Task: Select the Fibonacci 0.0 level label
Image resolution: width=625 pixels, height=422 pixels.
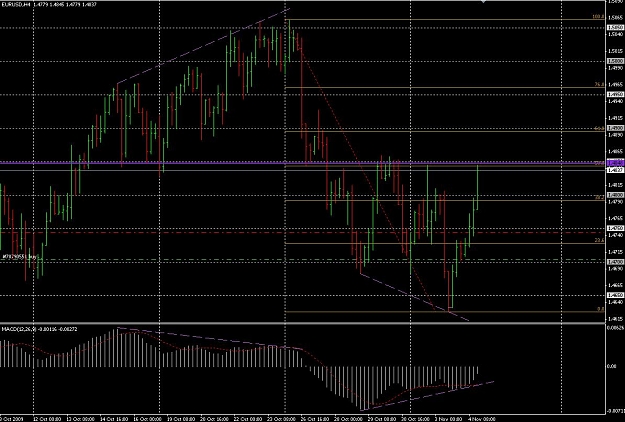Action: click(601, 309)
